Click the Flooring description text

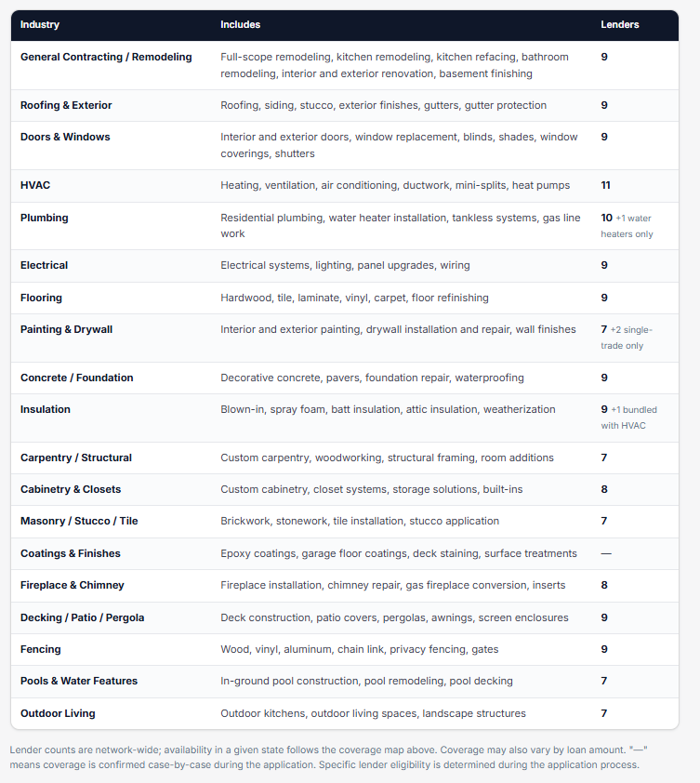tap(354, 298)
